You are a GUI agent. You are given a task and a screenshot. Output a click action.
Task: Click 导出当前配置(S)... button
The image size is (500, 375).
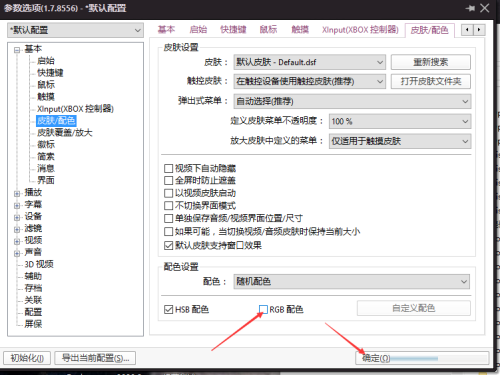(x=95, y=358)
